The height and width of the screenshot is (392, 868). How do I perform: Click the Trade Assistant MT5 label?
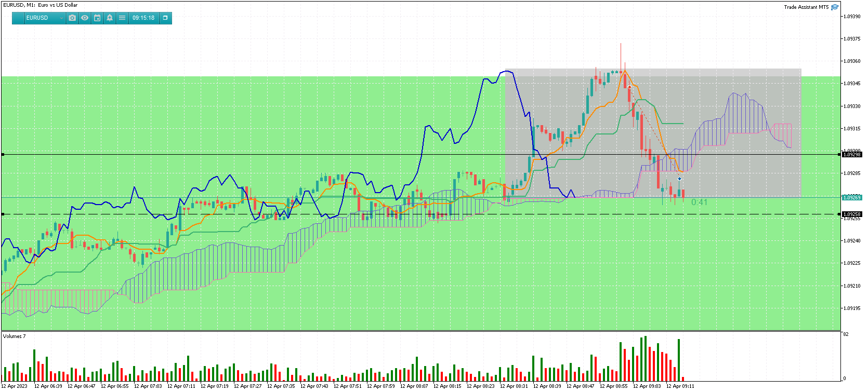click(806, 7)
